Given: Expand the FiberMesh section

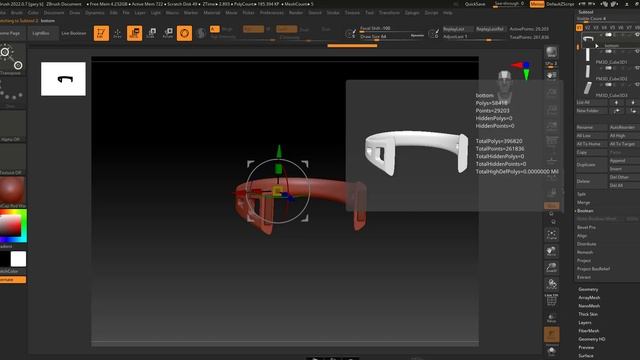Looking at the screenshot, I should click(x=589, y=331).
